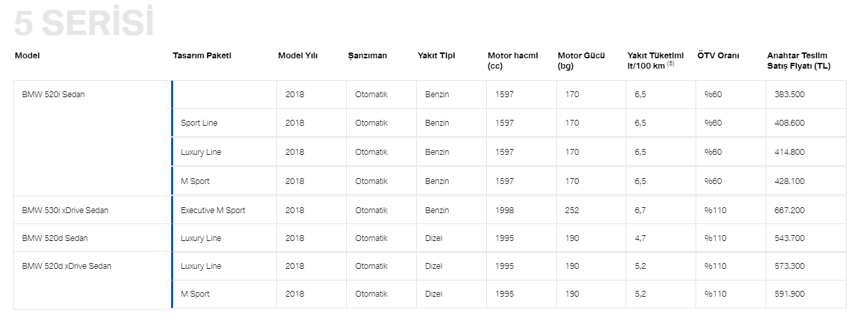The image size is (868, 320).
Task: Click the Executive M Sport package cell
Action: pos(213,211)
